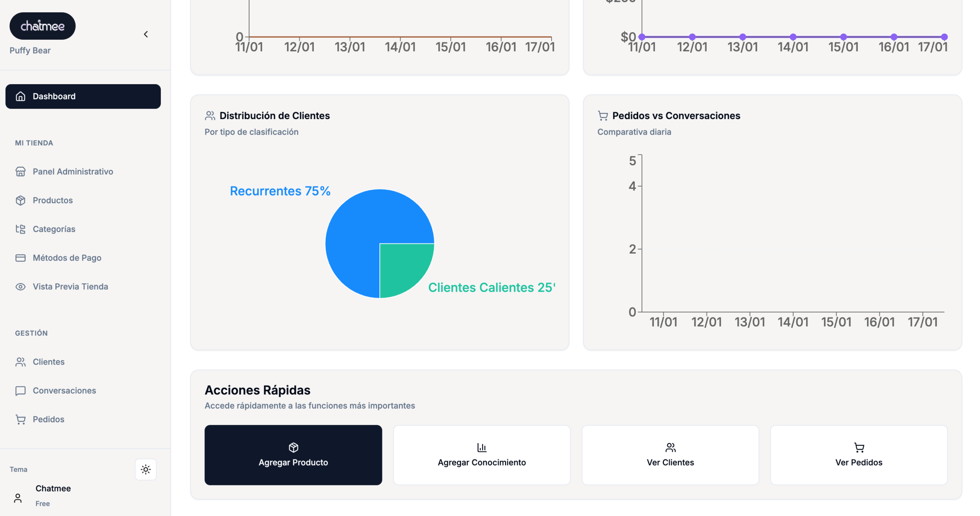Click the Categorías tree icon

pos(20,229)
